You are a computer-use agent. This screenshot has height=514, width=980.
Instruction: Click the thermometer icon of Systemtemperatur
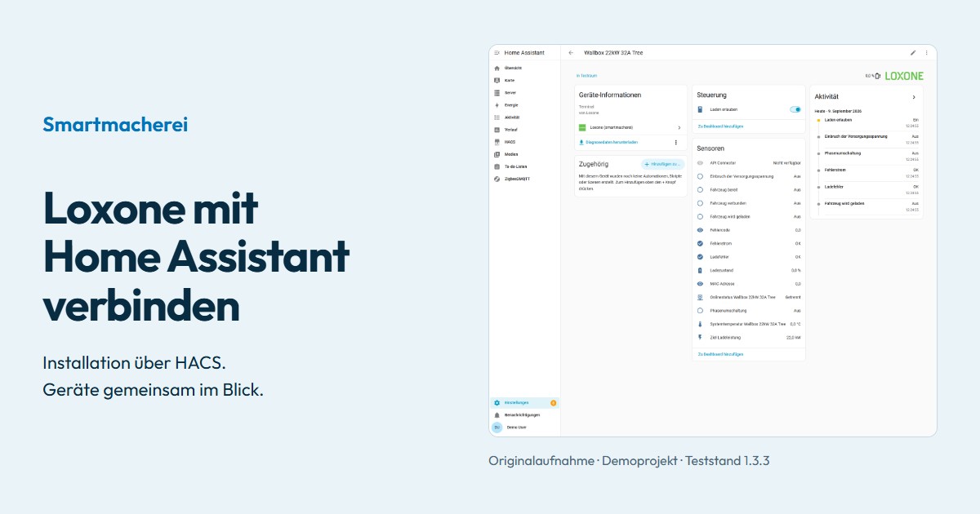pyautogui.click(x=700, y=324)
